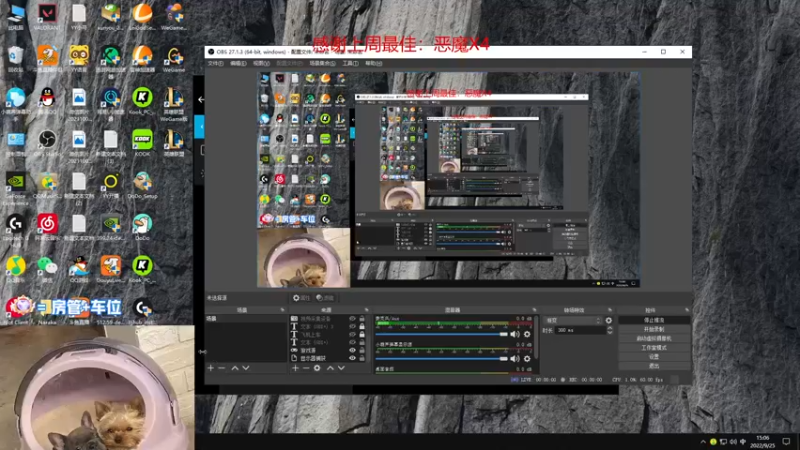Toggle visibility of 飞机上车 source
The height and width of the screenshot is (450, 800).
point(352,334)
